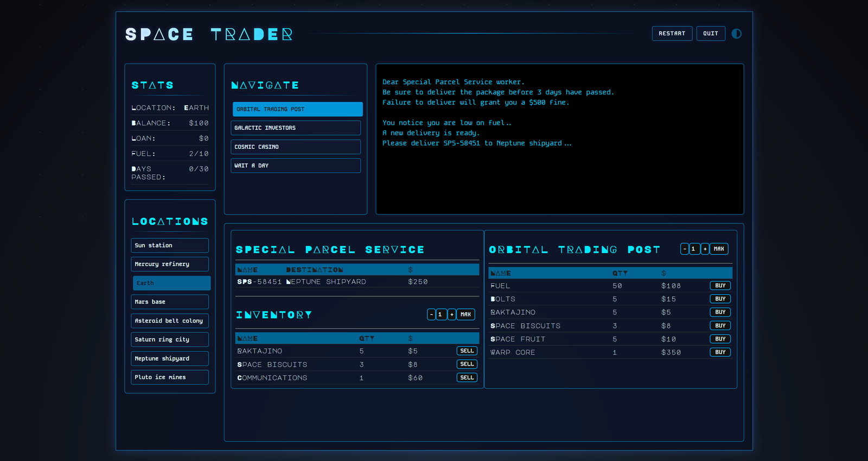Open Cosmic Casino
The image size is (868, 461).
point(296,147)
